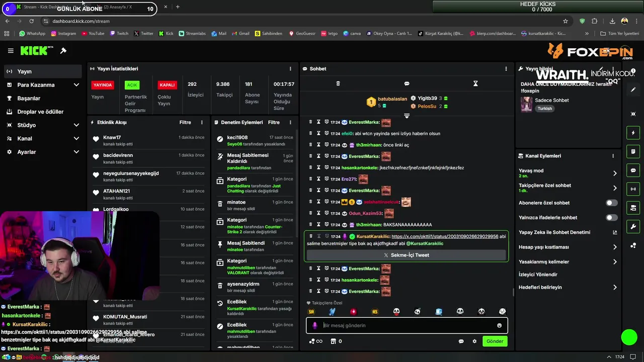Insert the SA emote
Screen dimensions: 644x362
pos(311,312)
